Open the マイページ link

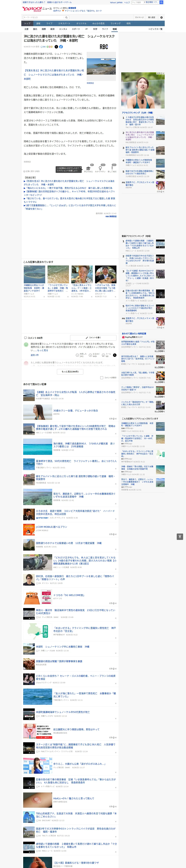click(x=139, y=18)
